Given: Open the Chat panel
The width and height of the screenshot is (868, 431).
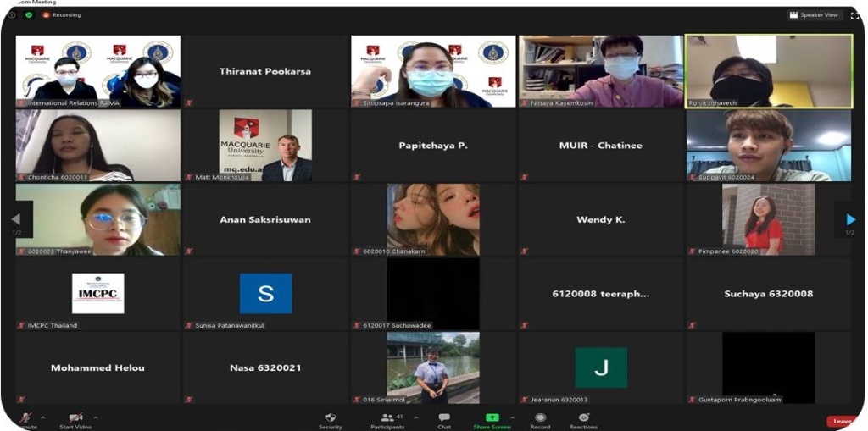Looking at the screenshot, I should 444,417.
